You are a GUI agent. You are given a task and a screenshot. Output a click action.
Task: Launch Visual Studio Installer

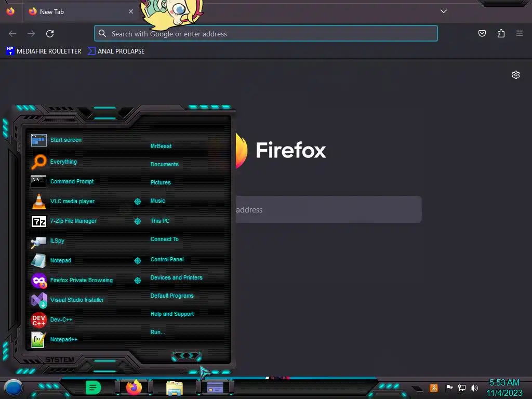[67, 300]
